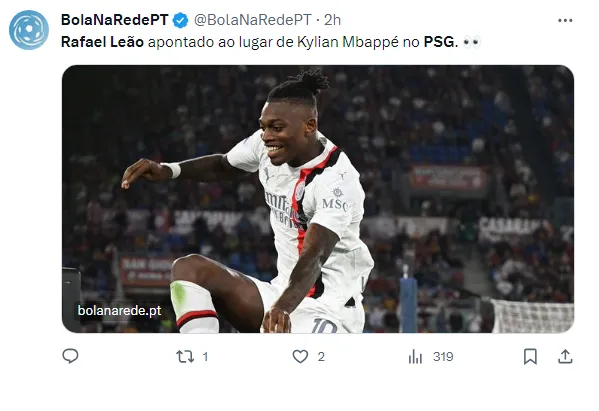Like the tweet with the heart icon
Viewport: 599px width, 411px height.
pos(300,356)
